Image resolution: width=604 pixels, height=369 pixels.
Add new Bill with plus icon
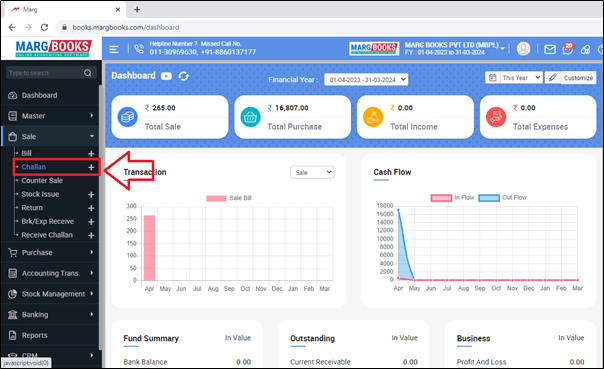pos(91,153)
